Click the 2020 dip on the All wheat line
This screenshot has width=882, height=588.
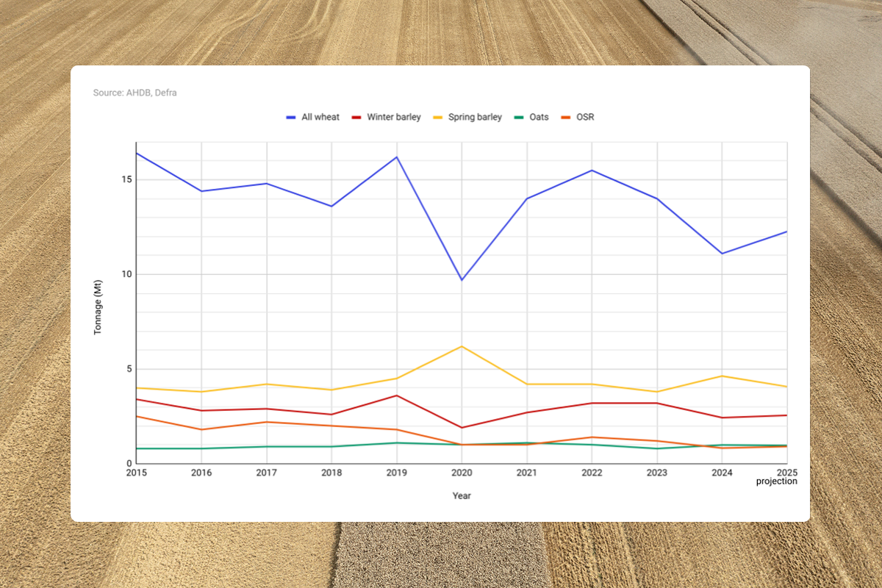[462, 279]
